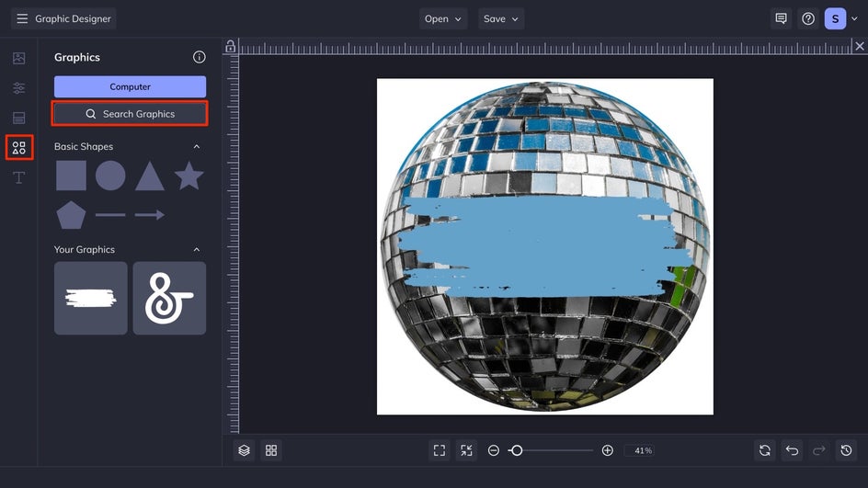Select the ampersand graphic thumbnail
The image size is (868, 488).
coord(169,298)
